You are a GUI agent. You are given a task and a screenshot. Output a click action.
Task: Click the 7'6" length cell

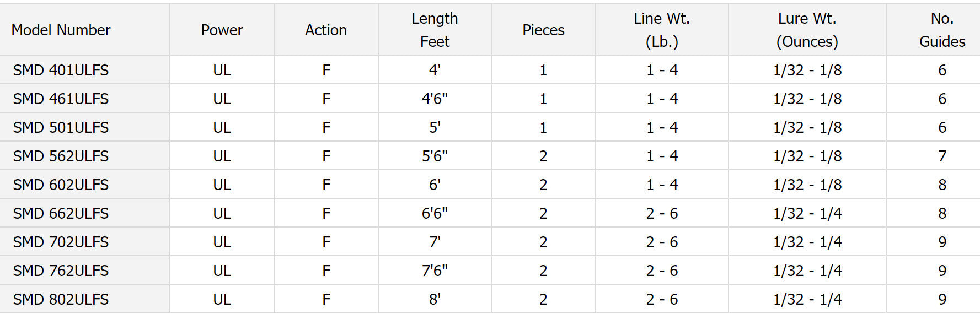[x=435, y=271]
